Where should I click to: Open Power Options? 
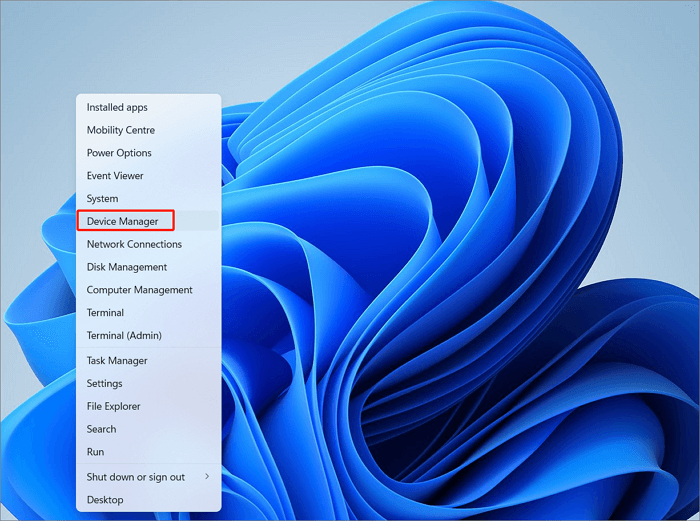coord(119,153)
